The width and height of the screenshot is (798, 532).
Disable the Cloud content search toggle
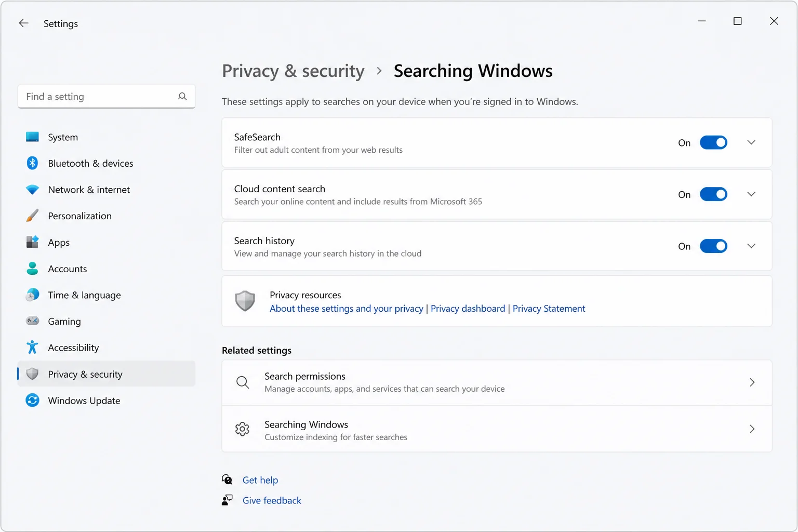point(713,194)
